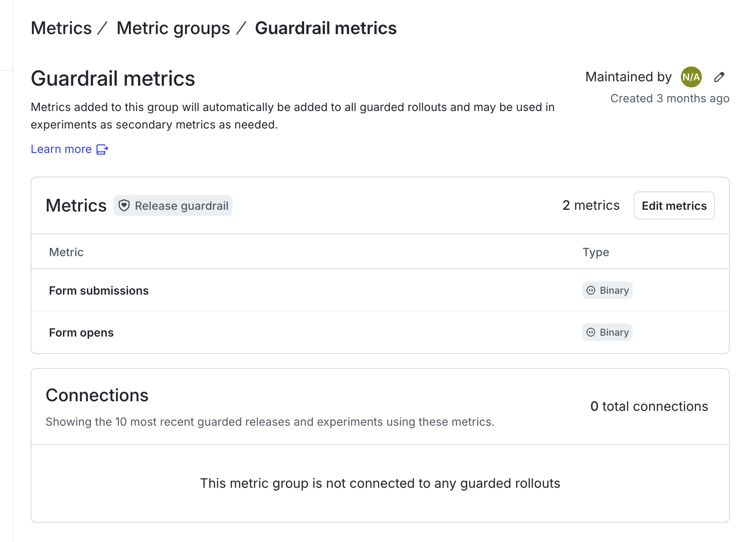Select the Guardrail metrics breadcrumb
Viewport: 756px width, 542px height.
(x=326, y=28)
